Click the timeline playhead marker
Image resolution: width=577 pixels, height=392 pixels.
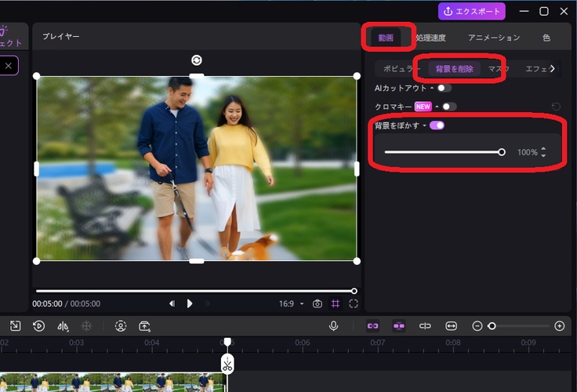tap(227, 342)
